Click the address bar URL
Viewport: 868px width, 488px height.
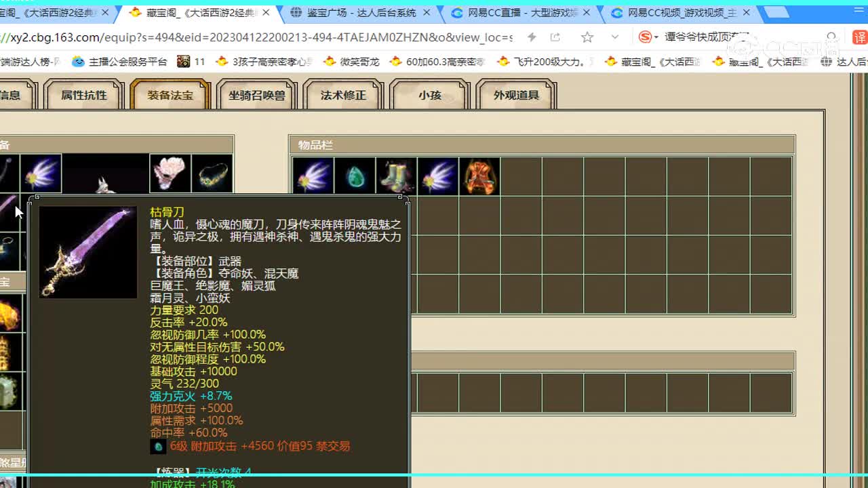[x=256, y=37]
